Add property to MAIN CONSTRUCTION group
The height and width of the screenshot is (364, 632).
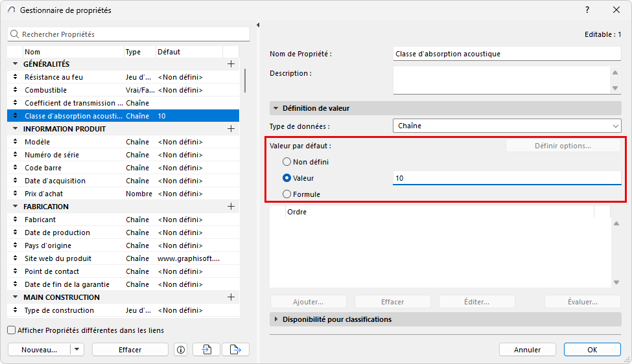tap(231, 297)
